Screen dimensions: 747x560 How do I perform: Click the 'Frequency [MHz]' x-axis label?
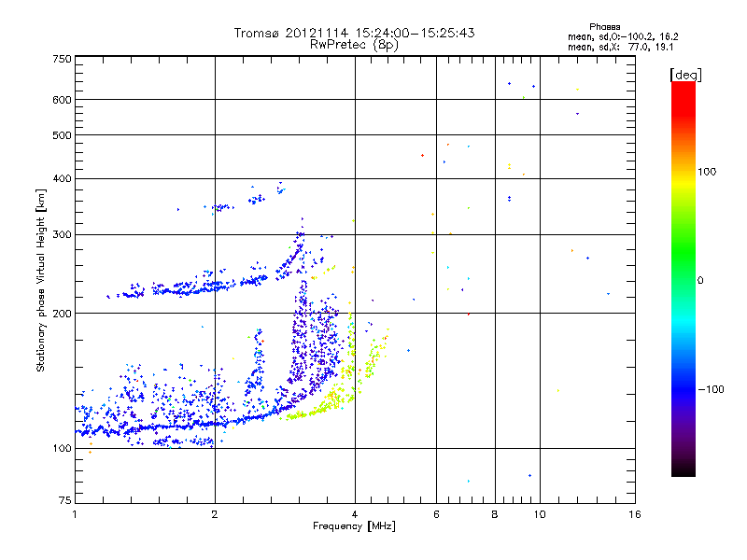tap(354, 526)
